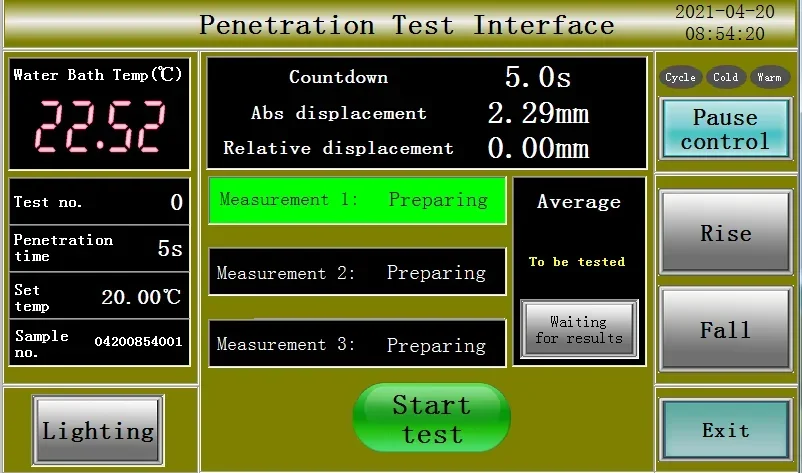802x473 pixels.
Task: Toggle the Cold mode indicator
Action: [x=725, y=77]
